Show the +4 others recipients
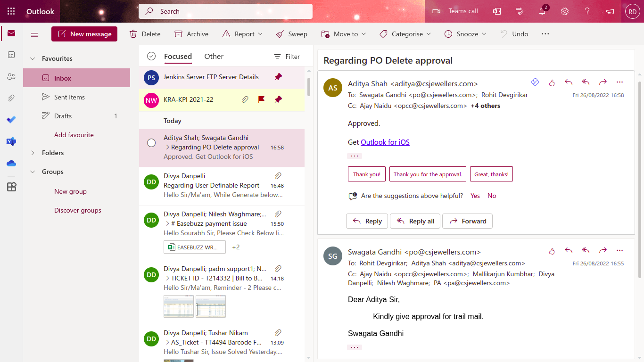644x362 pixels. pos(486,106)
